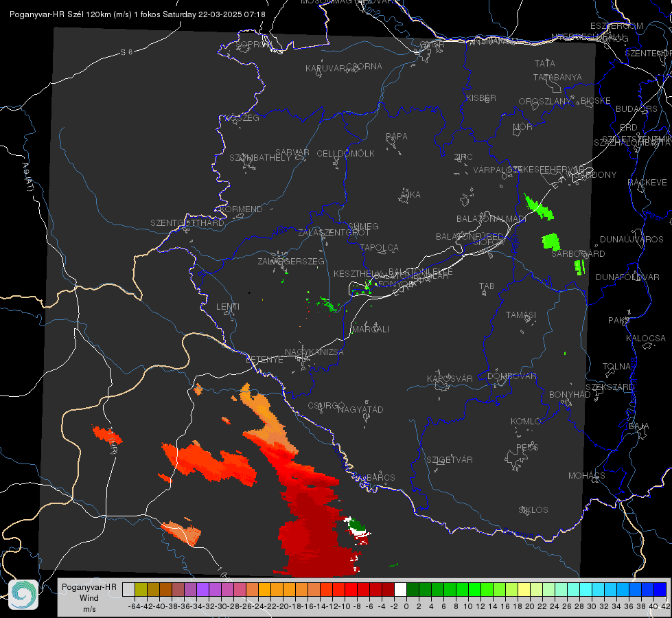The width and height of the screenshot is (672, 618).
Task: Click the LENTI city label
Action: click(228, 307)
